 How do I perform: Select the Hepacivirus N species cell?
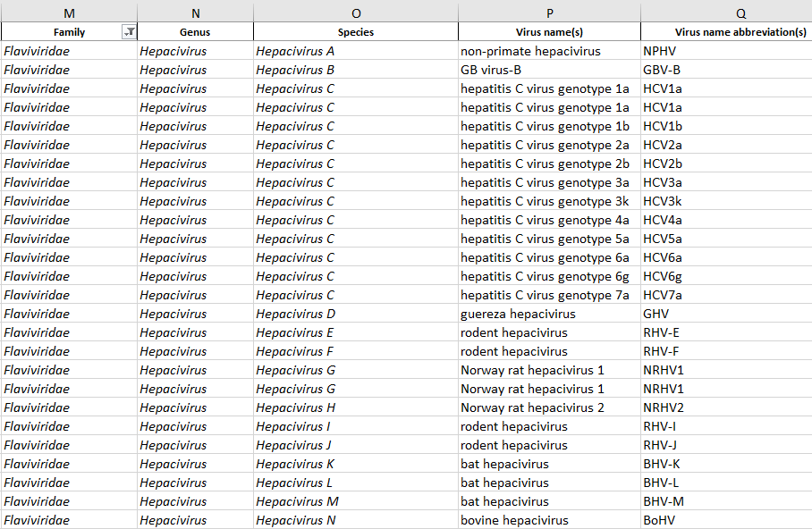pyautogui.click(x=356, y=520)
